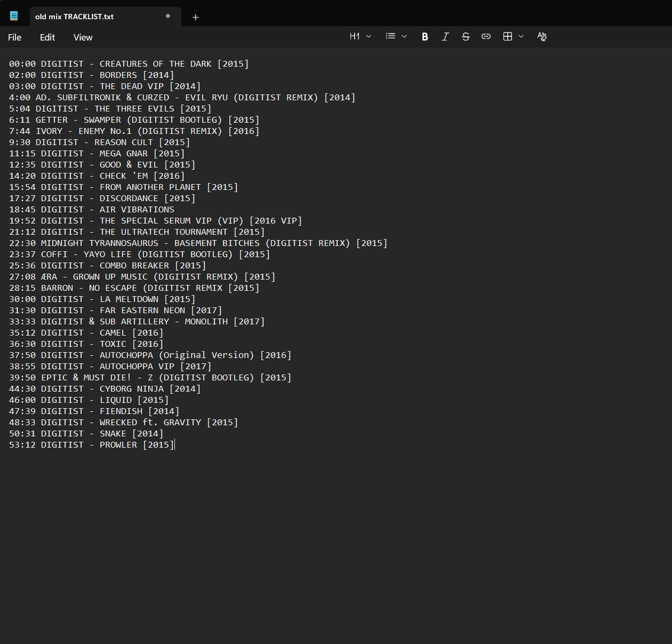Toggle bold formatting
This screenshot has height=644, width=672.
click(x=425, y=36)
